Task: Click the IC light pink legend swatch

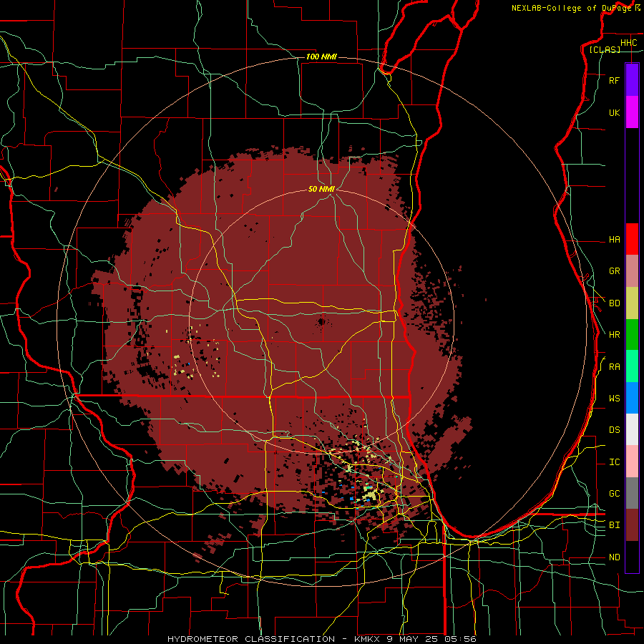Action: point(632,462)
